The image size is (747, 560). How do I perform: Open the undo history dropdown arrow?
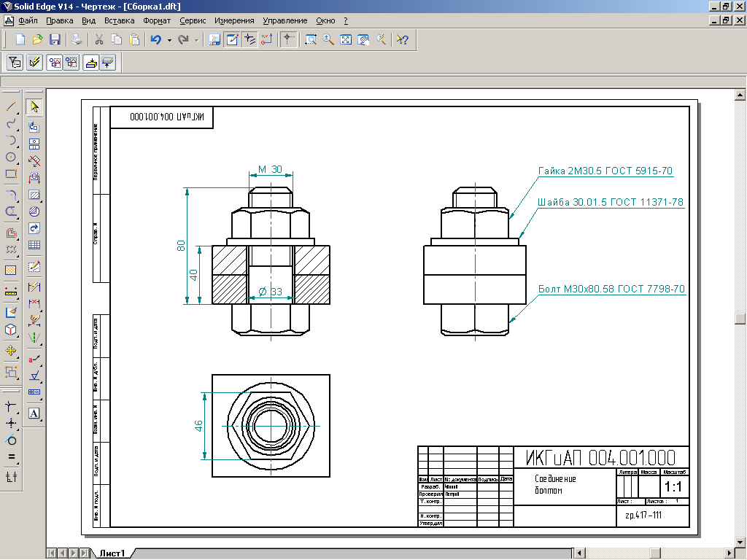169,40
